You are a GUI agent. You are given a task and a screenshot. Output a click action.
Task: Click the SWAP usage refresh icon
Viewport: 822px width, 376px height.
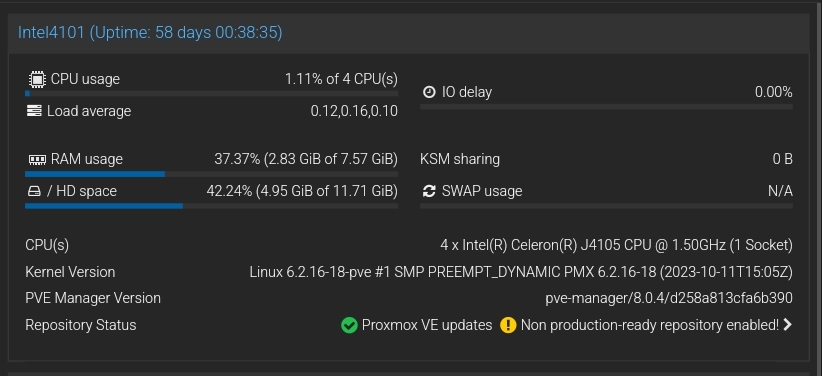click(429, 191)
